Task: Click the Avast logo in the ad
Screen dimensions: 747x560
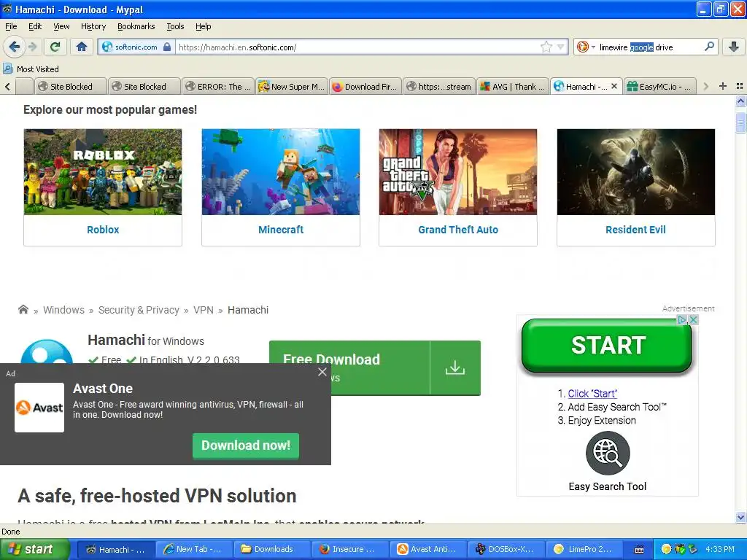Action: 39,408
